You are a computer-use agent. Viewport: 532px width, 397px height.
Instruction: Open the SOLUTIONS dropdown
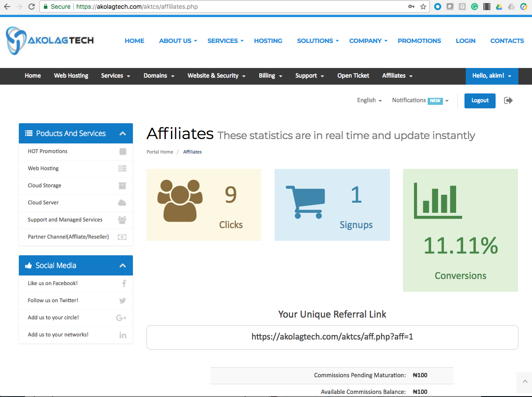318,41
